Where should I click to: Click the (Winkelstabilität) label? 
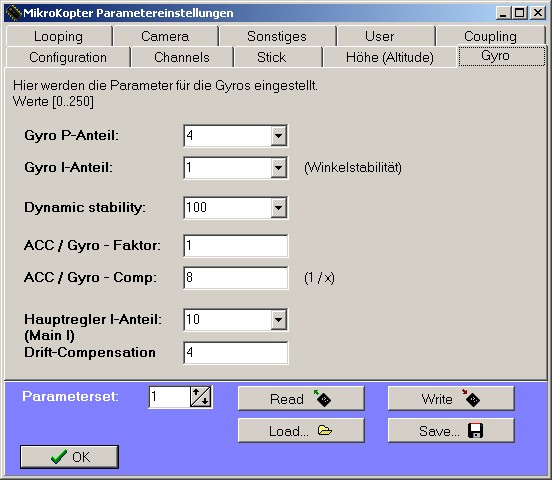pyautogui.click(x=353, y=168)
